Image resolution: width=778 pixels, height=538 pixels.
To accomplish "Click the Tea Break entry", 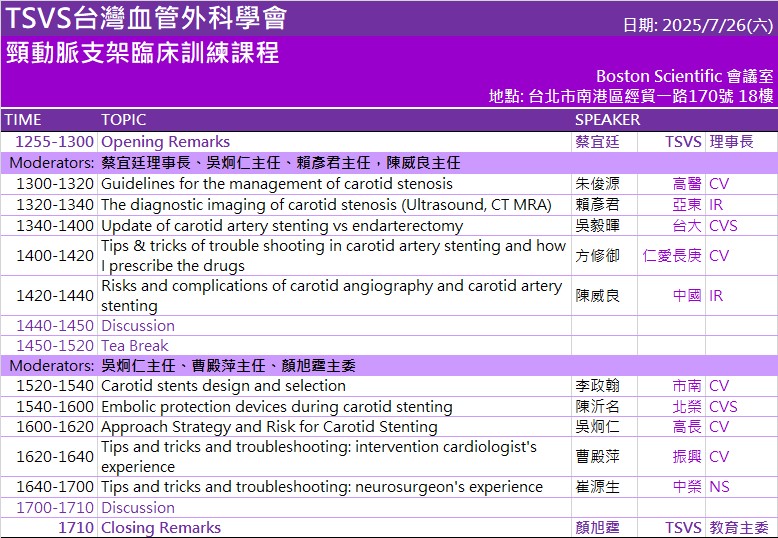I will pos(135,346).
